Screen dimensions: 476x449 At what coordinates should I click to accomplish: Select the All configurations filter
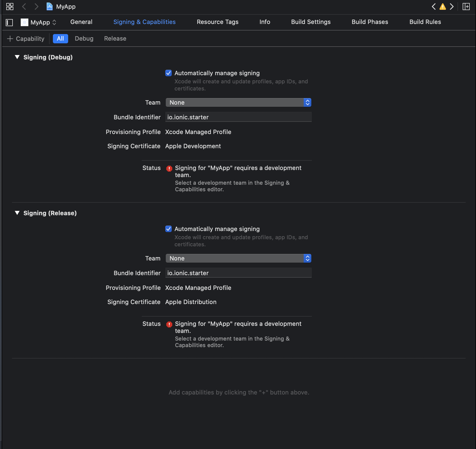point(61,38)
